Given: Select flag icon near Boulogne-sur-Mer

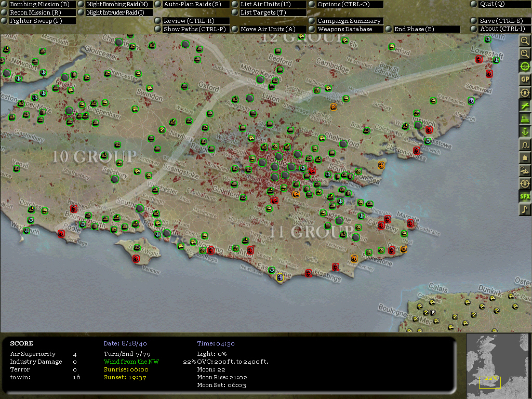Looking at the screenshot, I should tap(433, 312).
